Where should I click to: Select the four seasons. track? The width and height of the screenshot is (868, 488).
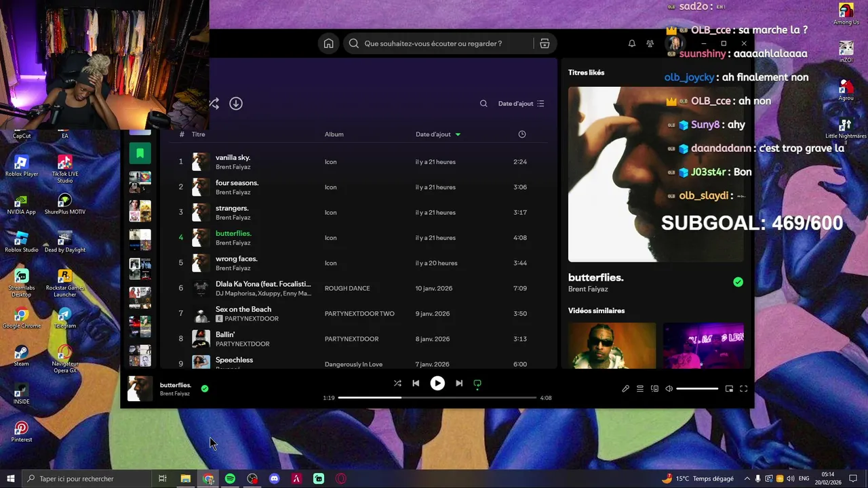pyautogui.click(x=358, y=187)
